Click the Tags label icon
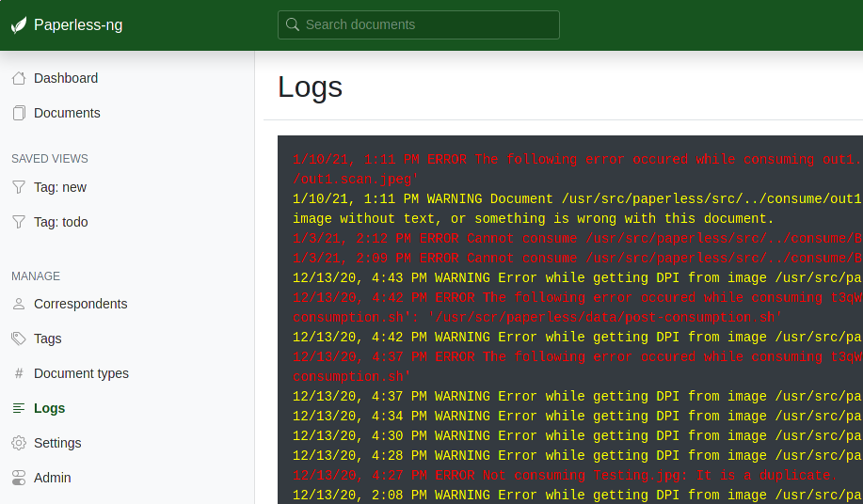Image resolution: width=863 pixels, height=504 pixels. pyautogui.click(x=19, y=339)
